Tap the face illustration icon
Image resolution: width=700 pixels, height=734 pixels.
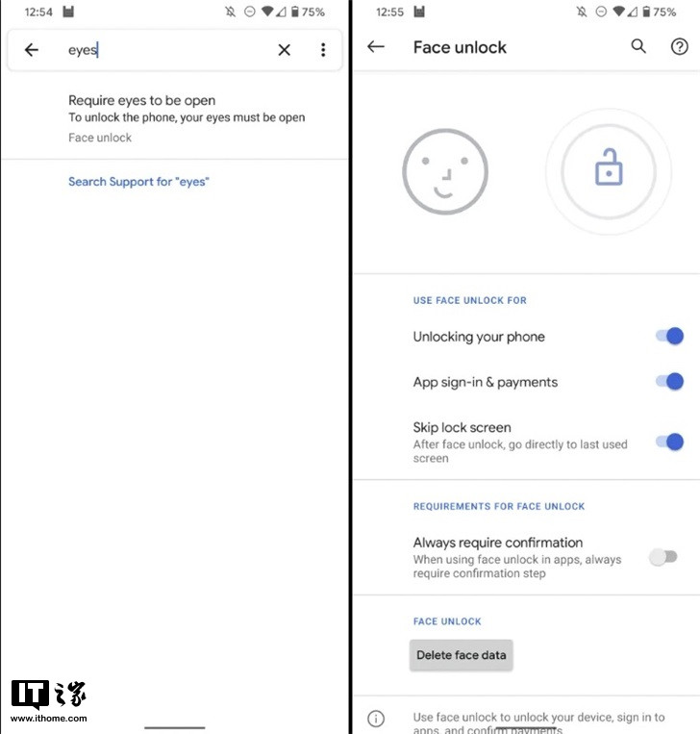(445, 172)
